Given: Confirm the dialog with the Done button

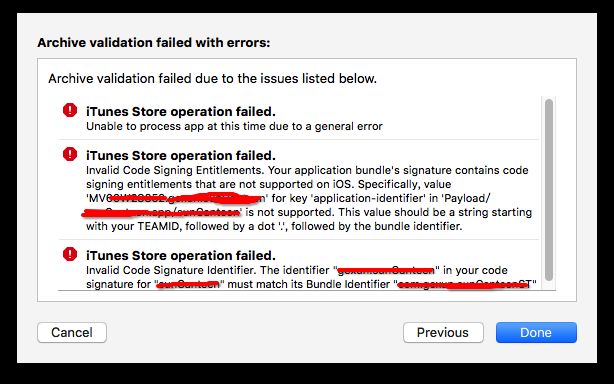Looking at the screenshot, I should pyautogui.click(x=536, y=332).
